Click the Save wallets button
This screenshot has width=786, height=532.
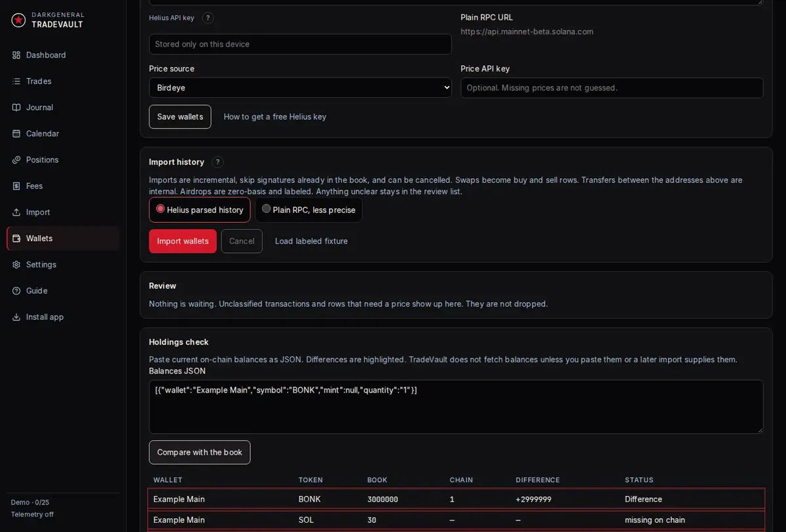click(x=180, y=117)
